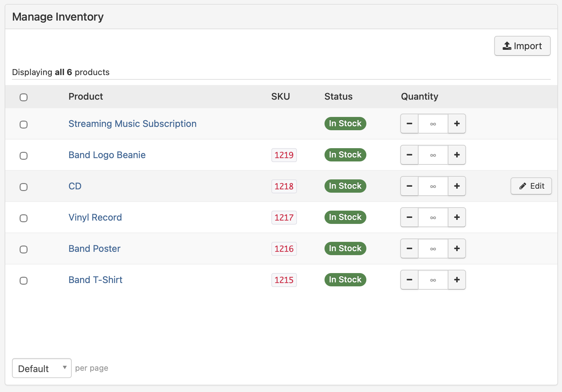
Task: Increase quantity for Vinyl Record
Action: (x=457, y=217)
